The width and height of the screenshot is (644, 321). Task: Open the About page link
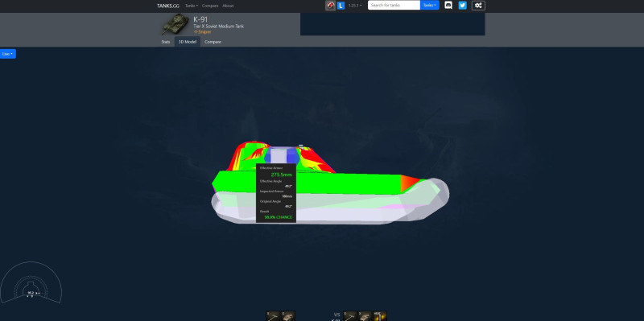point(228,6)
